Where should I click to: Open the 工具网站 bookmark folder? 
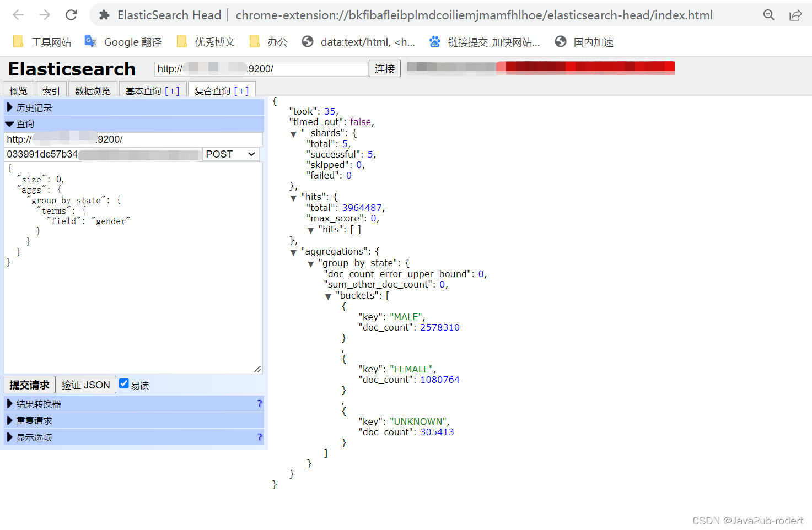(x=42, y=42)
